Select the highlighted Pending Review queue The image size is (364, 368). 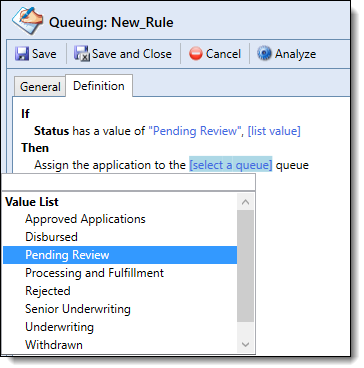[x=120, y=255]
